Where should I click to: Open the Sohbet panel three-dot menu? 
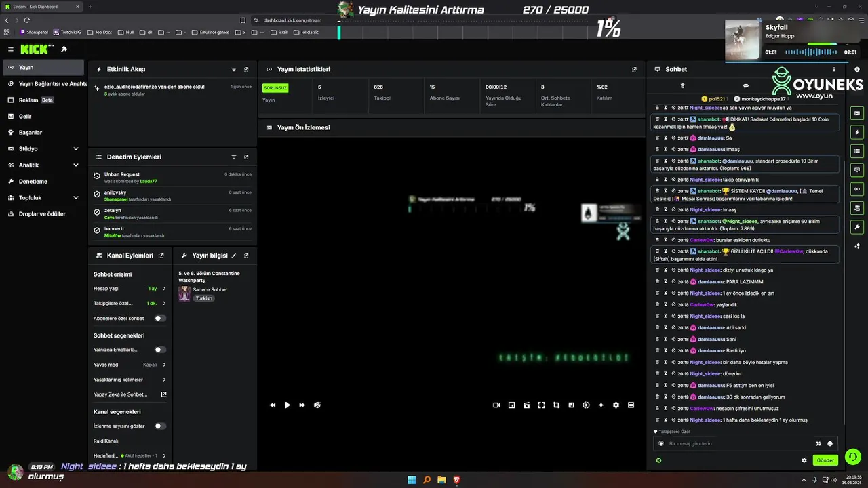(834, 69)
